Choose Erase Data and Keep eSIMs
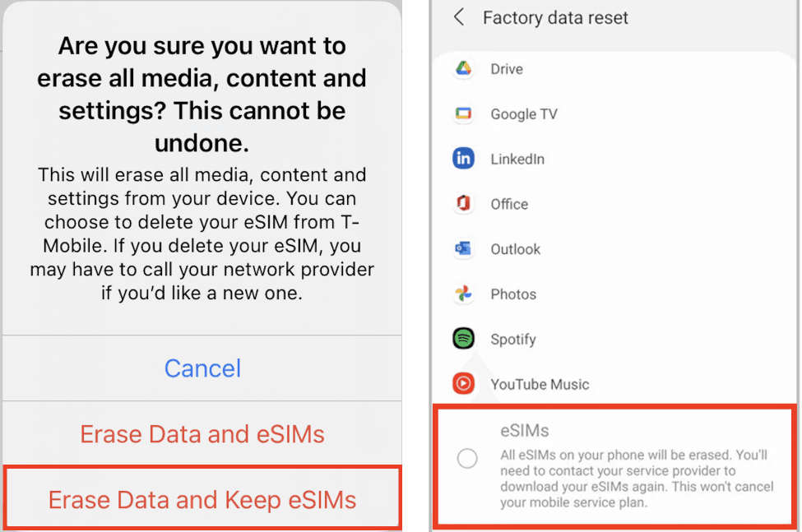This screenshot has height=532, width=802. (x=202, y=499)
